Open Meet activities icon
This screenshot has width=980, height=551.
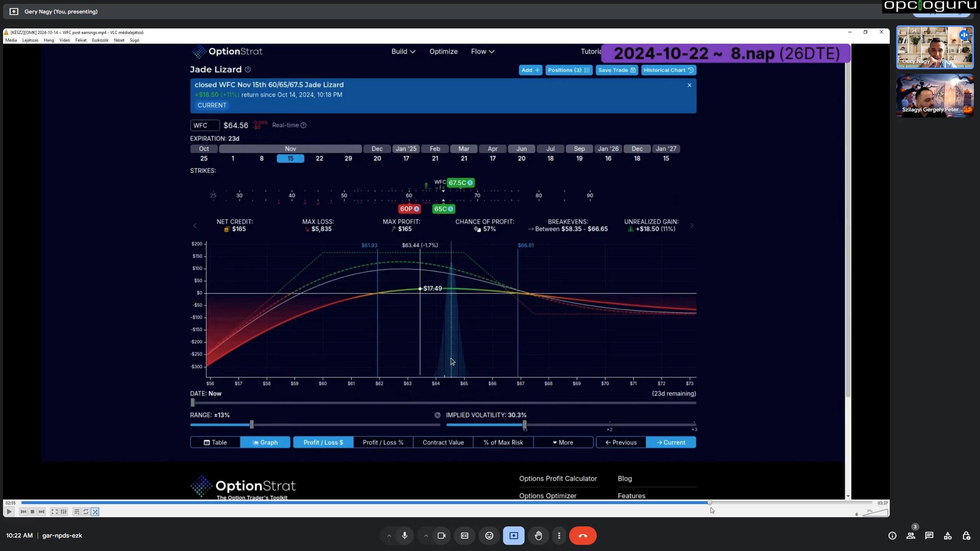tap(948, 535)
